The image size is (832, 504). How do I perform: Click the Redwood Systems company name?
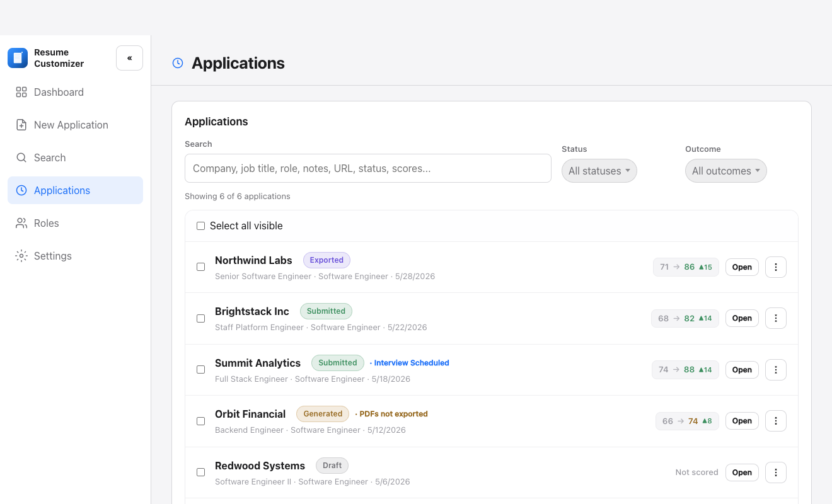pyautogui.click(x=260, y=466)
